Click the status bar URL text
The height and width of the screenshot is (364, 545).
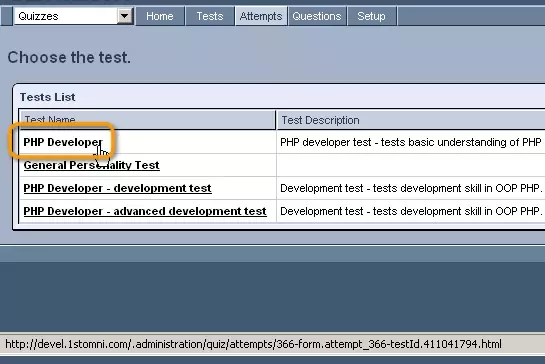coord(253,344)
